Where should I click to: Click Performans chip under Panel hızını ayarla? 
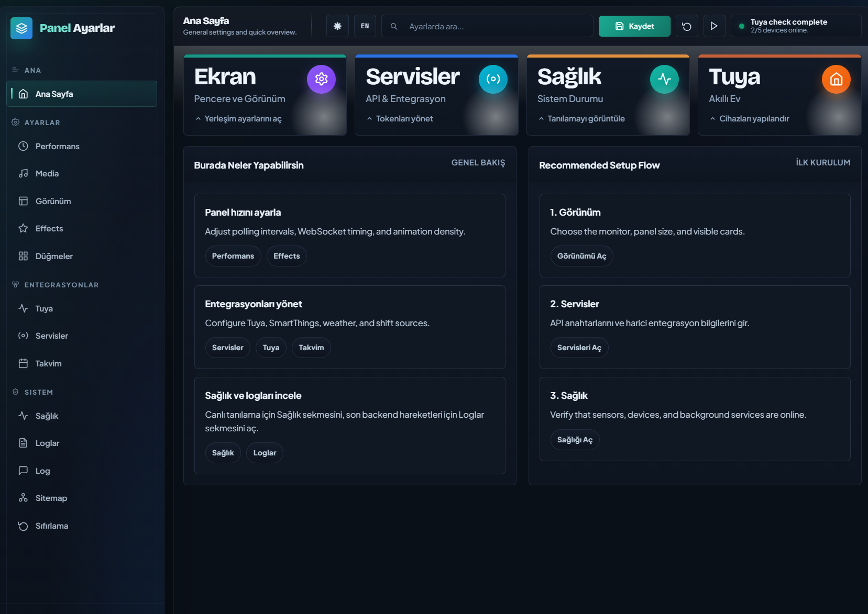tap(233, 256)
